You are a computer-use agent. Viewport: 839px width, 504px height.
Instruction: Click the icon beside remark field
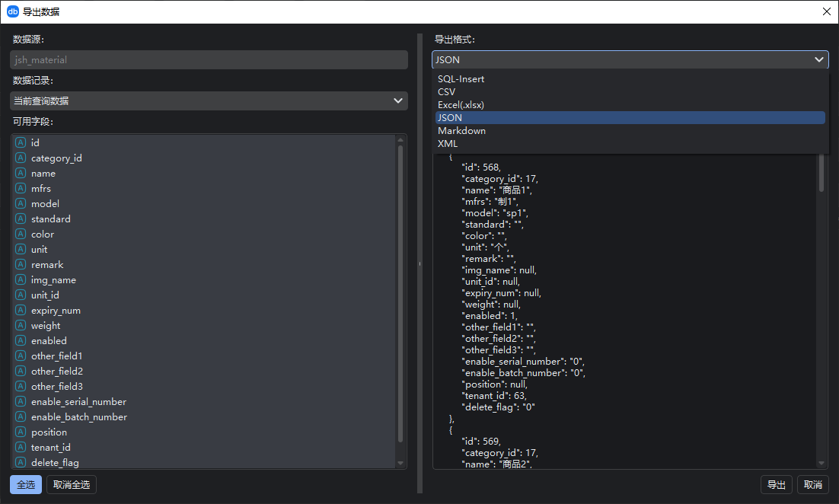21,264
